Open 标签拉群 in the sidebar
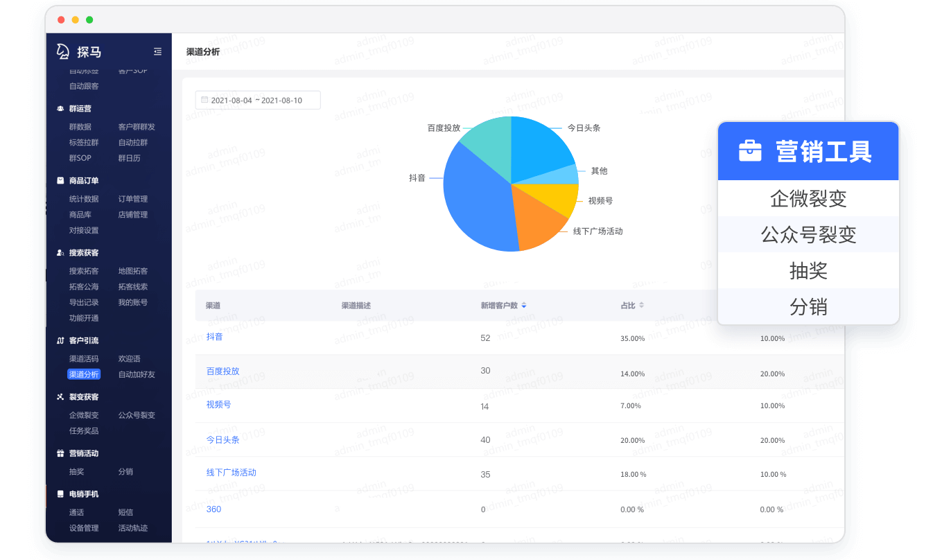 [84, 143]
